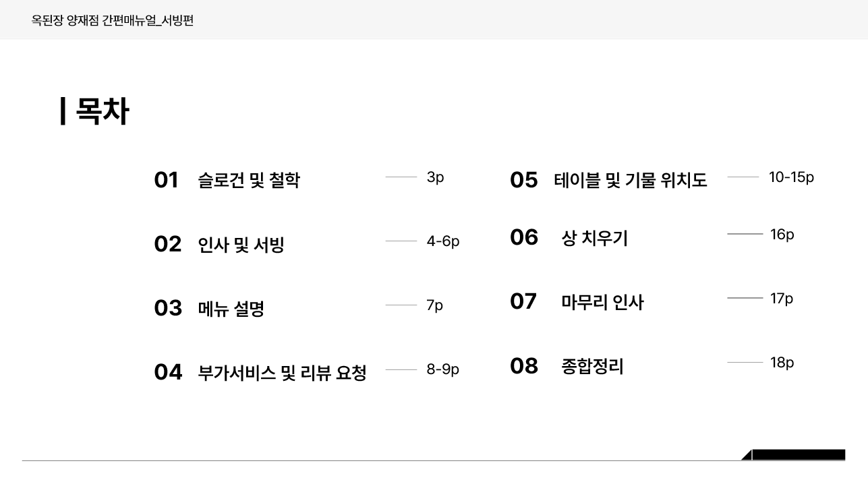Select the 메뉴 설명 entry
The height and width of the screenshot is (484, 868).
(x=231, y=309)
